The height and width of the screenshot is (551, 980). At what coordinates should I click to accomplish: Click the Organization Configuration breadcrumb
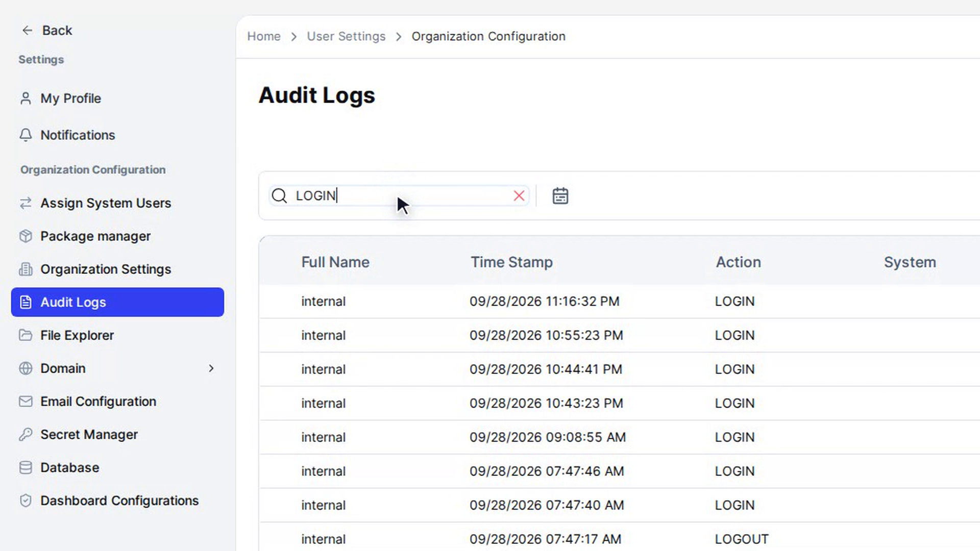(488, 37)
